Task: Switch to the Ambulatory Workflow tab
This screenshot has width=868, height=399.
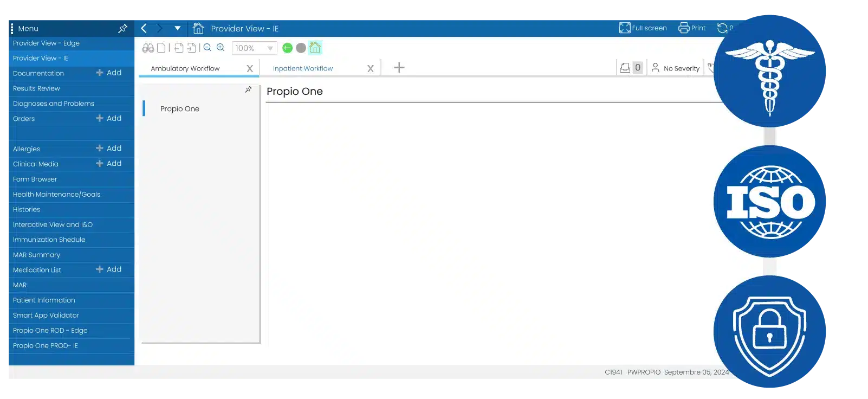Action: pos(185,69)
